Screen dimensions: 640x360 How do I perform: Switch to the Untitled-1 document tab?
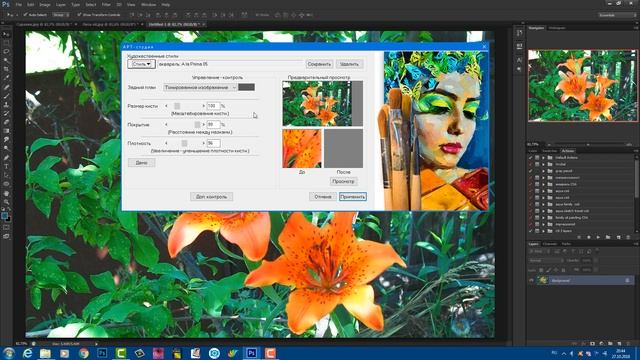tap(175, 24)
